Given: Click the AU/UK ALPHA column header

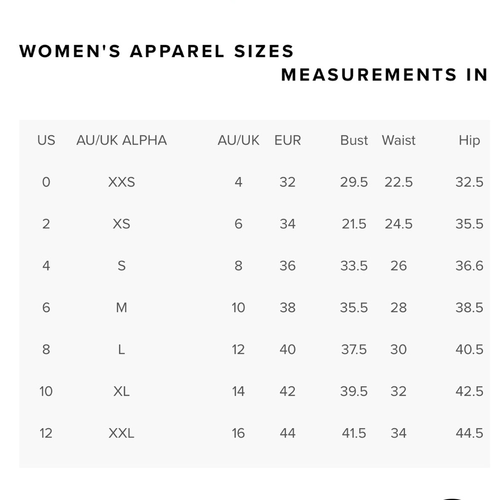Looking at the screenshot, I should (122, 140).
